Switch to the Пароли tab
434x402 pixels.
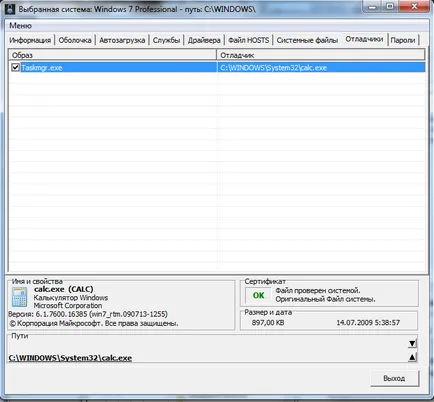tap(403, 40)
